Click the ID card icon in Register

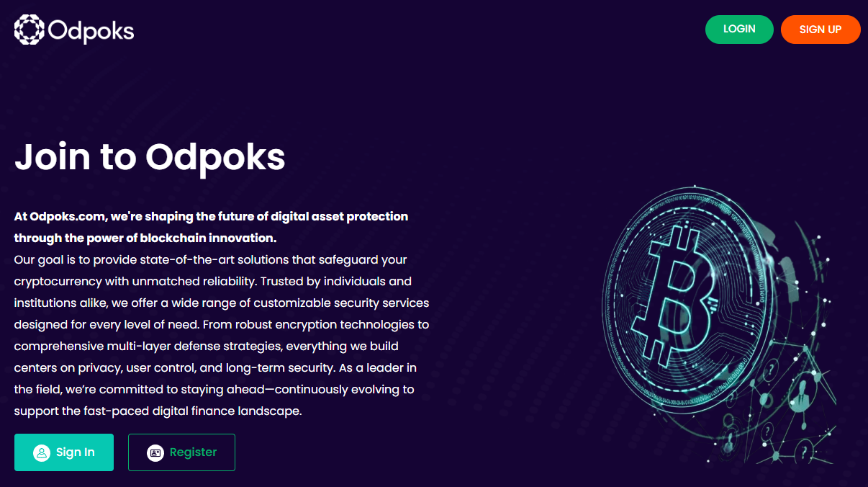click(x=155, y=453)
